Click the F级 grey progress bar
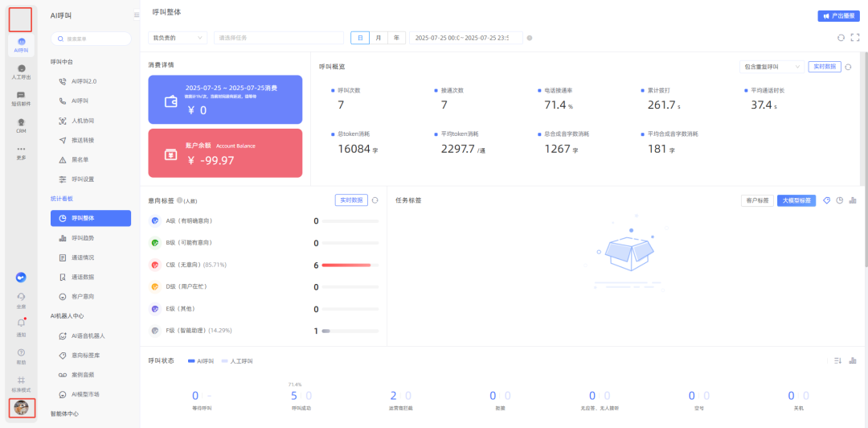The height and width of the screenshot is (428, 868). 350,331
